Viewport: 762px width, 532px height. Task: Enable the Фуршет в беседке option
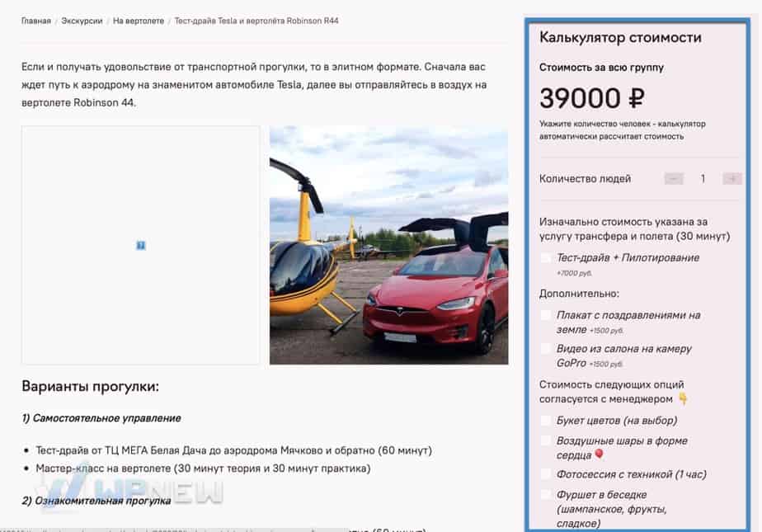click(x=546, y=495)
